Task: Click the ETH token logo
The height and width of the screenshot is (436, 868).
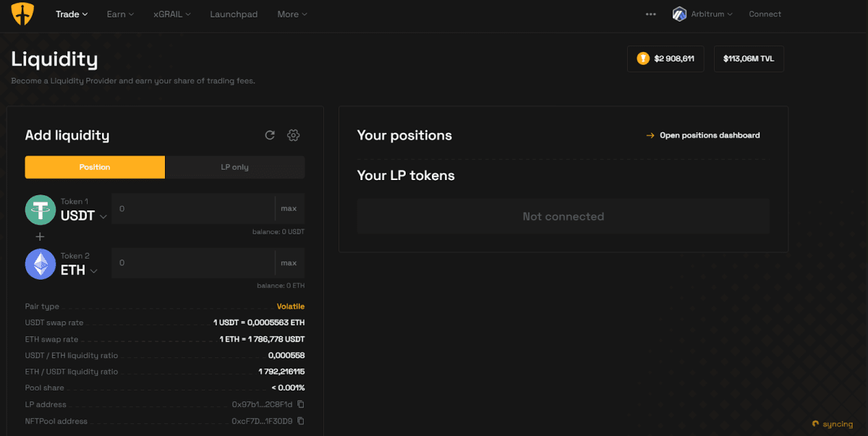Action: click(x=41, y=263)
